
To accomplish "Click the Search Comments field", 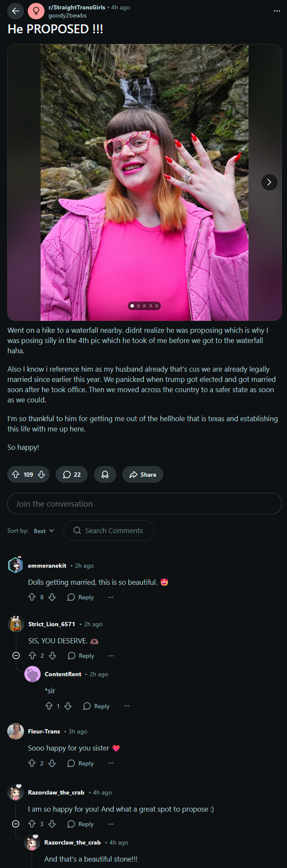I will click(x=109, y=531).
